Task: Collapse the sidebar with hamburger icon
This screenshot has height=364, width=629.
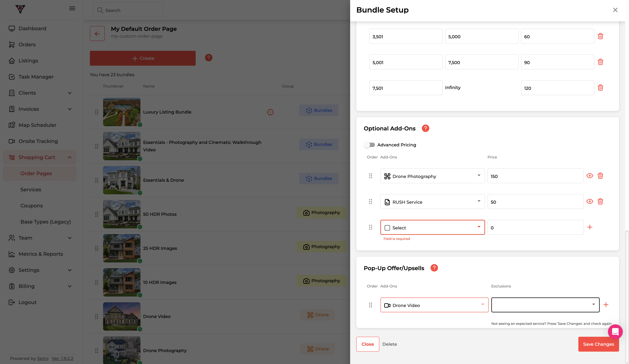Action: pyautogui.click(x=72, y=9)
